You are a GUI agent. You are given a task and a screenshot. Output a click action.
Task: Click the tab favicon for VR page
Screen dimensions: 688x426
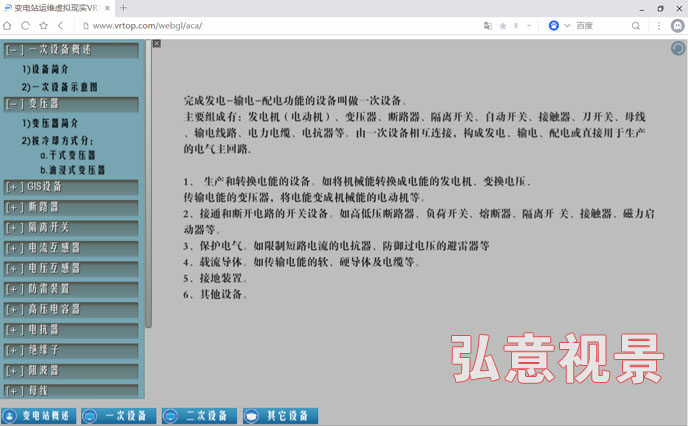[8, 8]
